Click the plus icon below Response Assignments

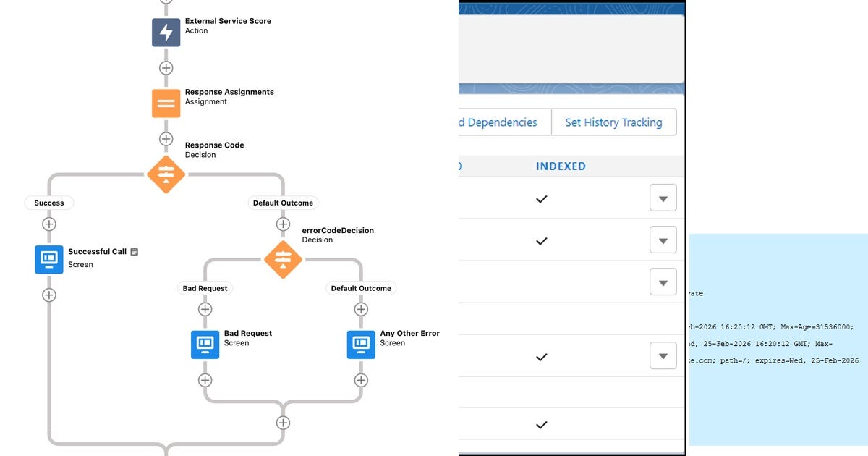(166, 138)
